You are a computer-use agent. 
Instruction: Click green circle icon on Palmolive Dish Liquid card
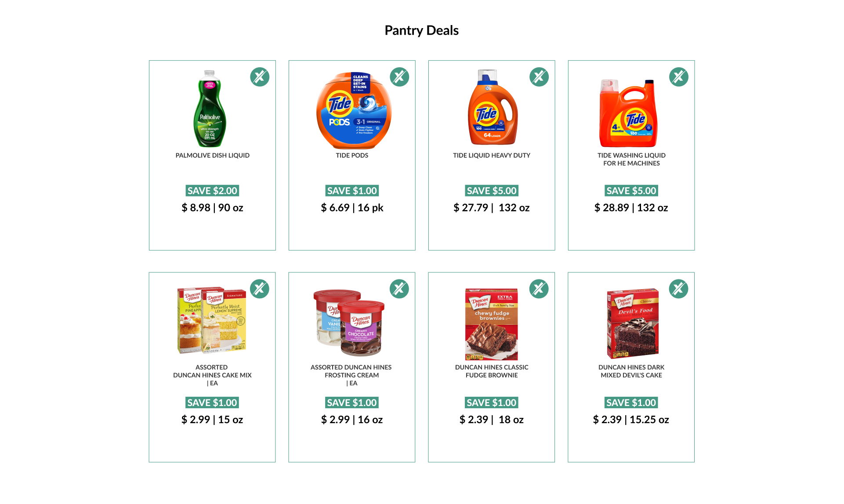coord(260,77)
